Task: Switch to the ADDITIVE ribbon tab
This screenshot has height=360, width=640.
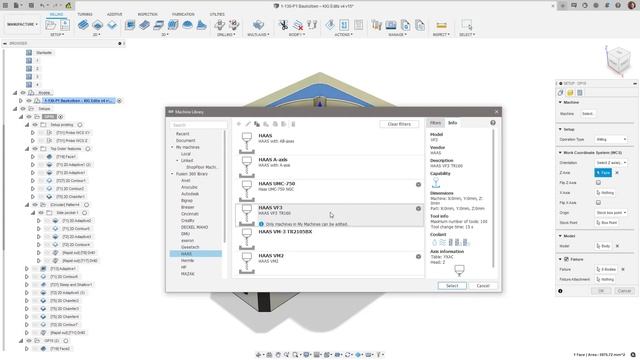Action: pos(114,14)
